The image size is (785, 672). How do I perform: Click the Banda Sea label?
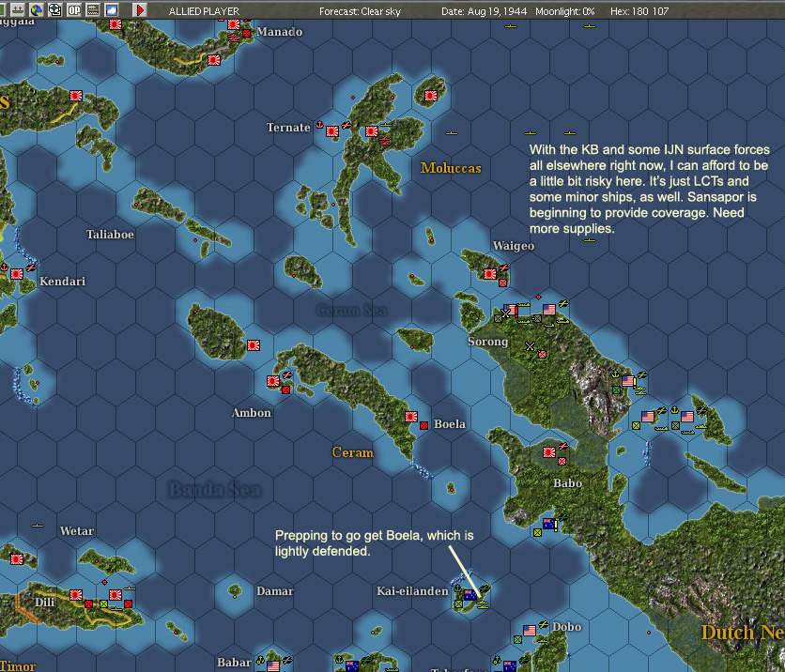214,489
